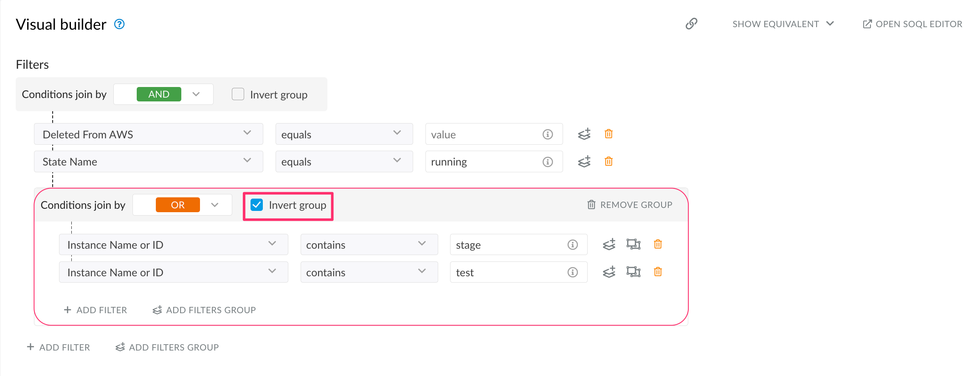Click info icon in the running value field
The image size is (980, 376).
click(x=548, y=162)
